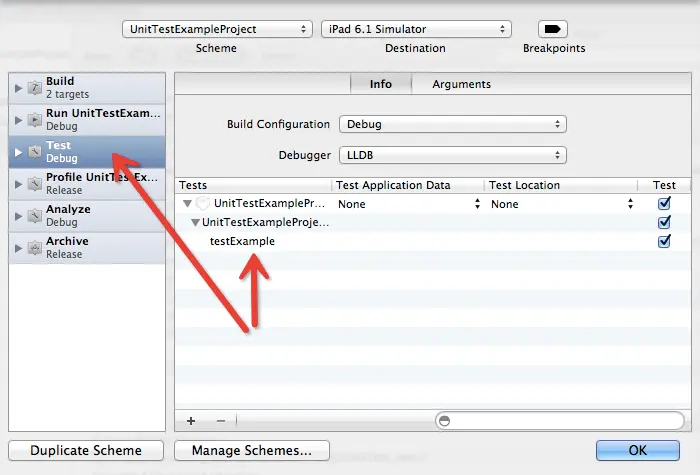Image resolution: width=700 pixels, height=475 pixels.
Task: Toggle the UnitTestExampleProject test bundle checkbox
Action: 664,204
